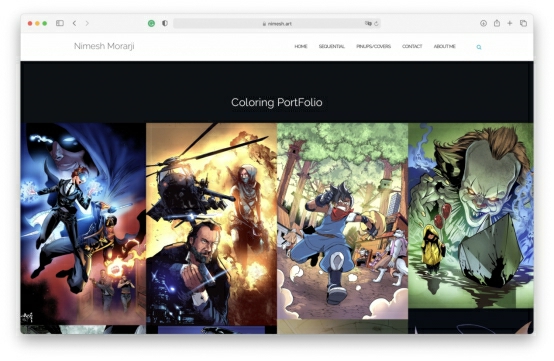Open a new tab with plus icon
The height and width of the screenshot is (361, 554).
coord(509,23)
